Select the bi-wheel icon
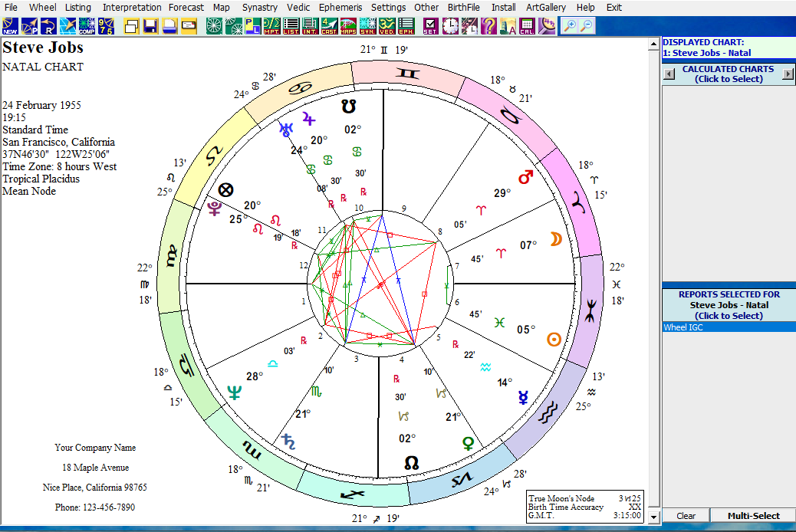Viewport: 796px width, 532px height. (x=234, y=26)
